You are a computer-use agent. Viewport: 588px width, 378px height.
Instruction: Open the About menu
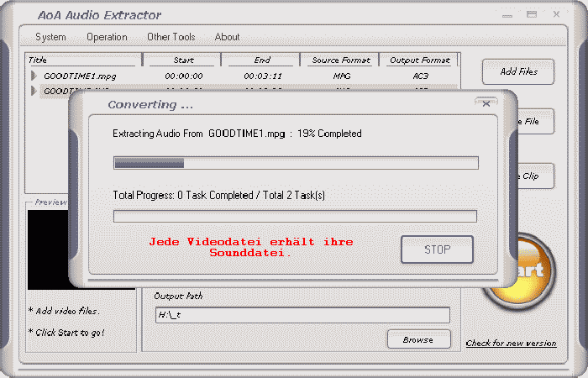[227, 37]
